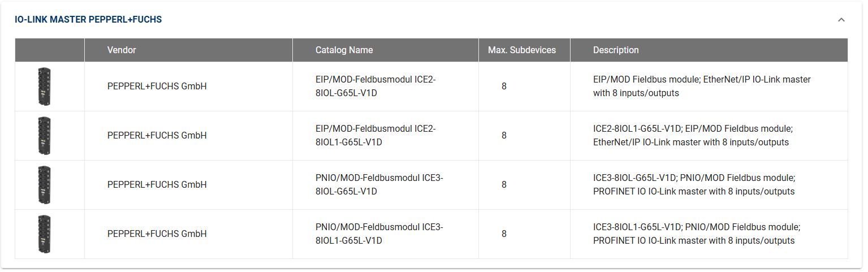Viewport: 868px width, 272px height.
Task: Click the Catalog Name column header
Action: coord(344,50)
